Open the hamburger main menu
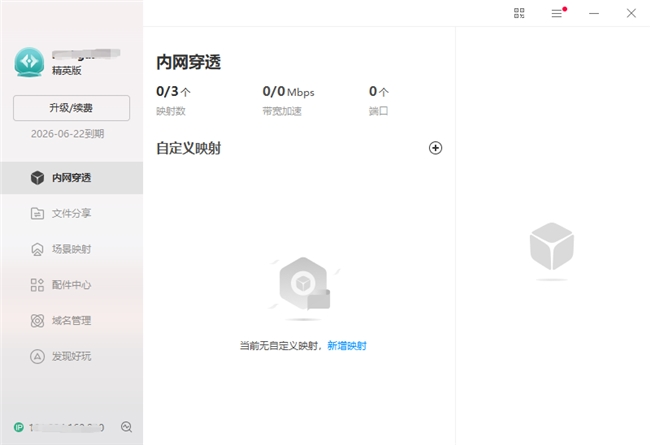Screen dimensions: 650x445 pyautogui.click(x=557, y=13)
